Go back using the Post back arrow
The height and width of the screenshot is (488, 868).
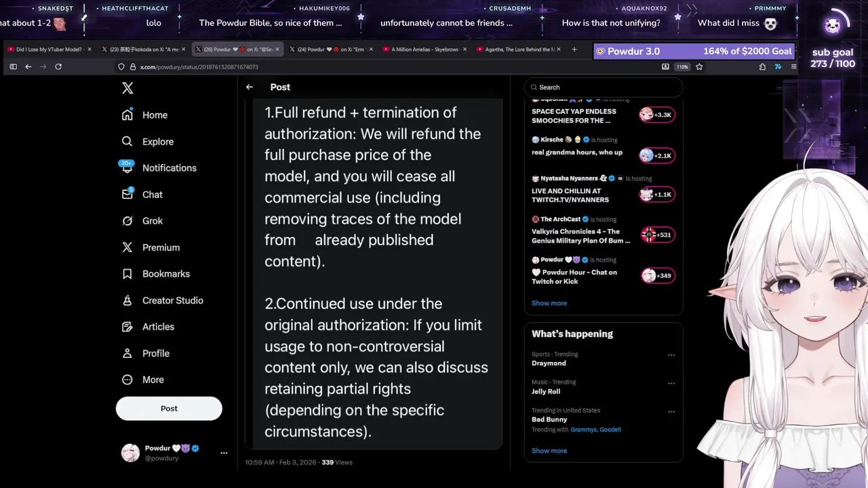(250, 87)
